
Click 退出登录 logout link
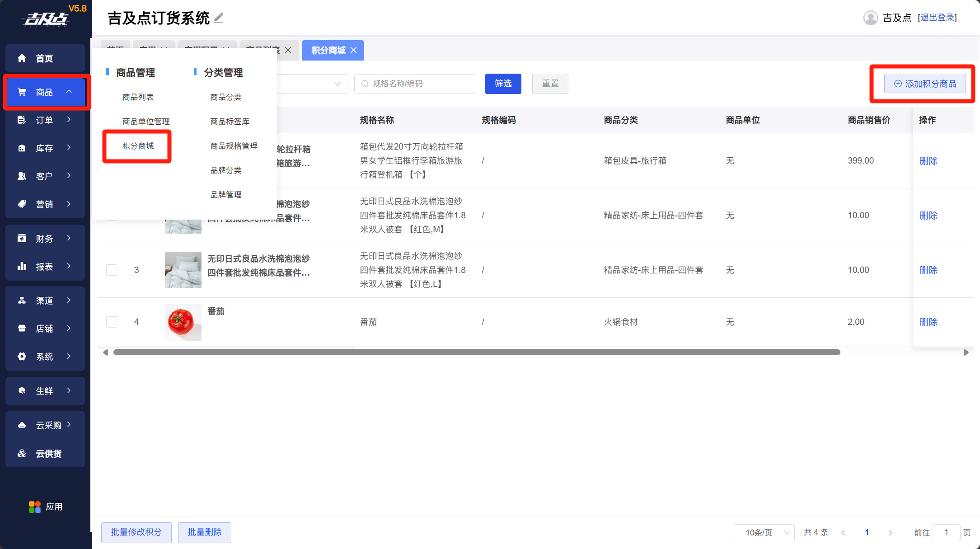pyautogui.click(x=937, y=18)
